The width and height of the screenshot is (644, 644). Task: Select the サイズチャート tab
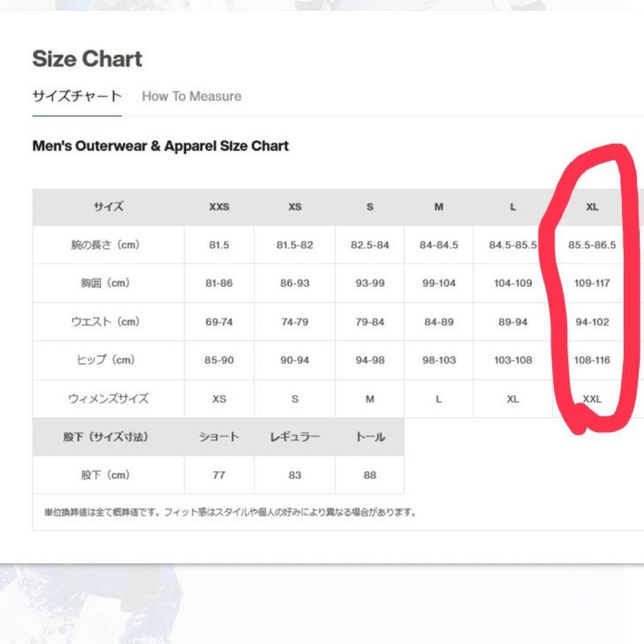(x=77, y=97)
